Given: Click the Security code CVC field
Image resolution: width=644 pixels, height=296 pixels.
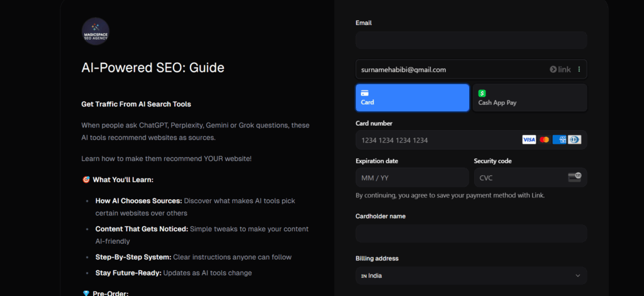Looking at the screenshot, I should tap(519, 178).
